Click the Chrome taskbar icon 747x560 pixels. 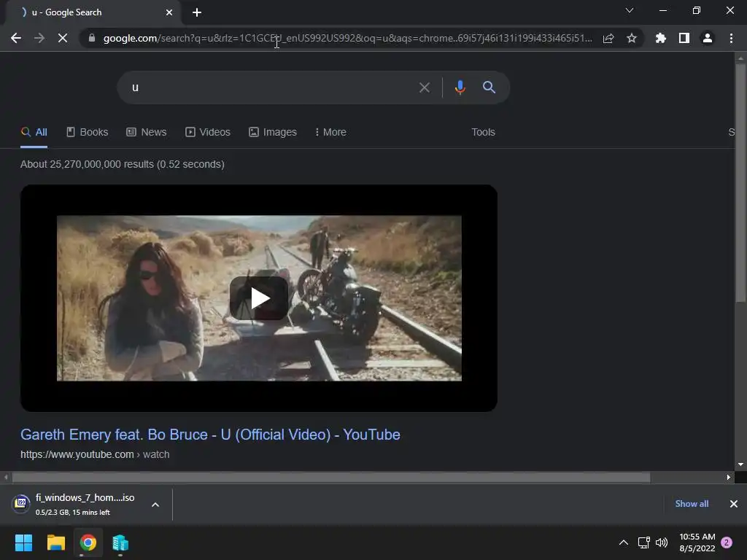pyautogui.click(x=88, y=542)
